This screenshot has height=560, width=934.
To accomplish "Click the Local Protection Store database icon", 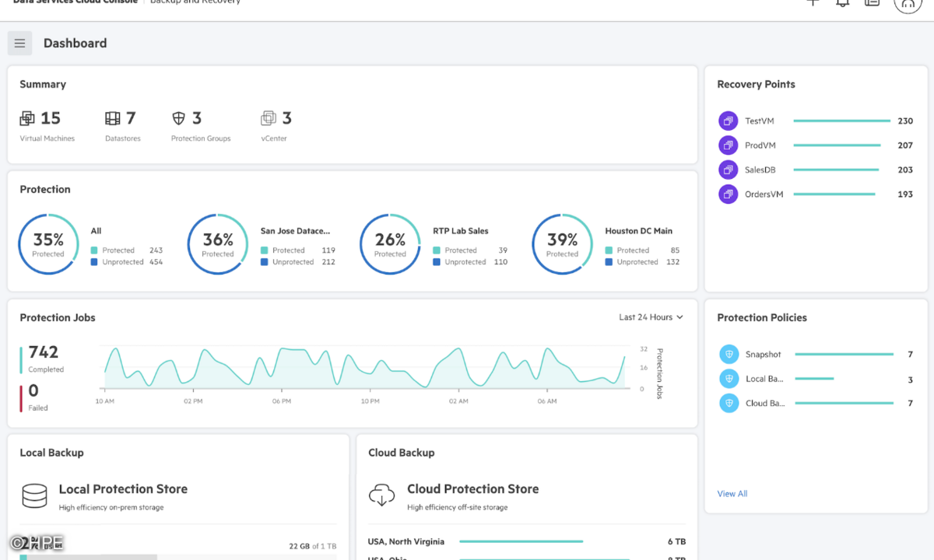I will coord(34,495).
